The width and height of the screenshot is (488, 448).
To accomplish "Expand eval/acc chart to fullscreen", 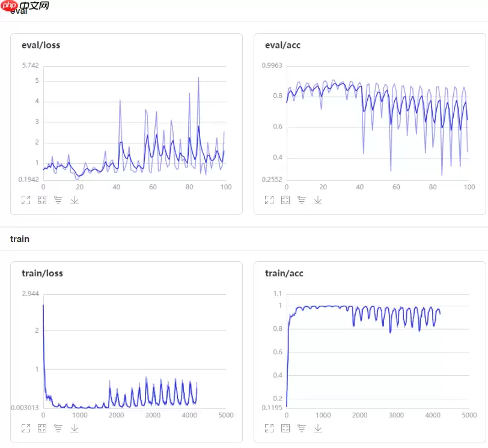I will coord(269,200).
